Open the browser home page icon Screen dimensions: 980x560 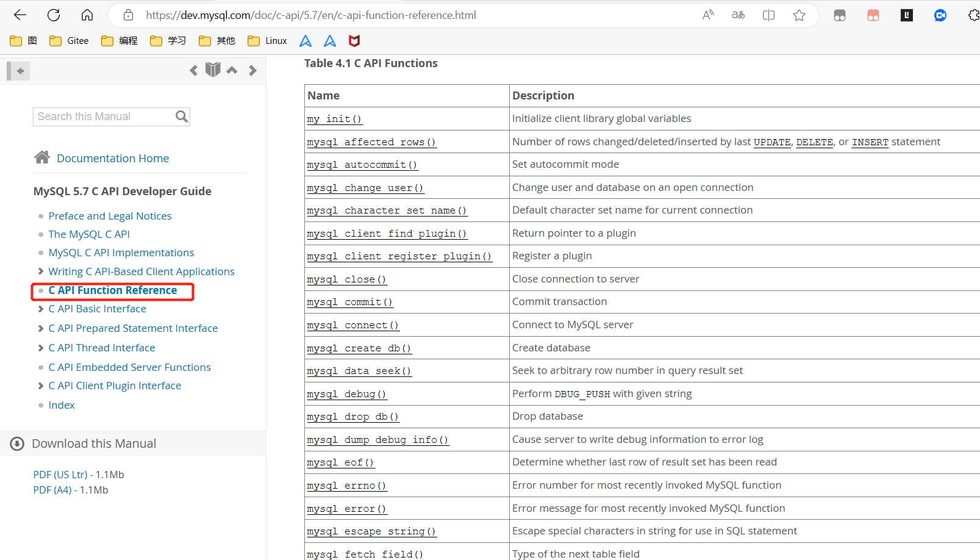click(87, 15)
